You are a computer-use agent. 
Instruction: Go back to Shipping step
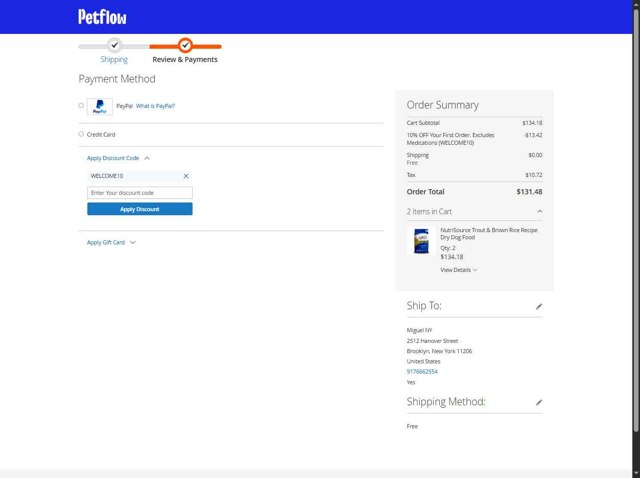coord(114,60)
